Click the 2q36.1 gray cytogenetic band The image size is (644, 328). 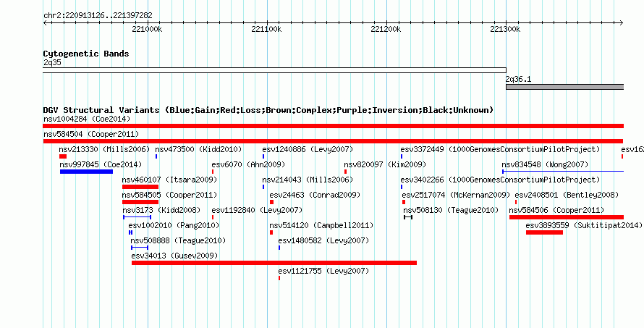[564, 87]
